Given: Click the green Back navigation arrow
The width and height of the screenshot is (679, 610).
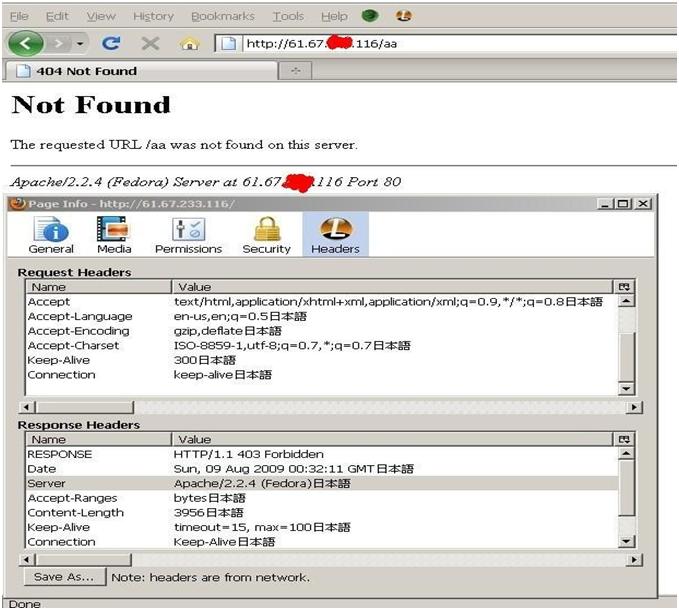Looking at the screenshot, I should click(25, 43).
